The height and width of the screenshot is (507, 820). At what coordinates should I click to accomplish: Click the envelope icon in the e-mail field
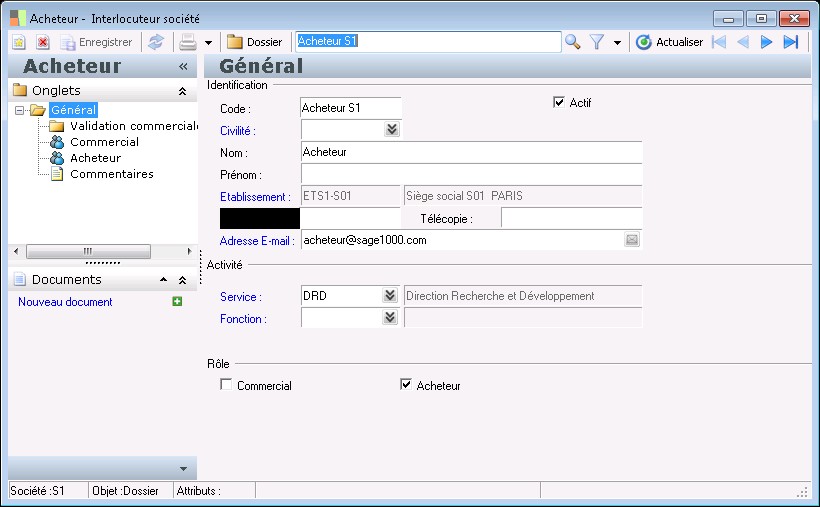[632, 240]
